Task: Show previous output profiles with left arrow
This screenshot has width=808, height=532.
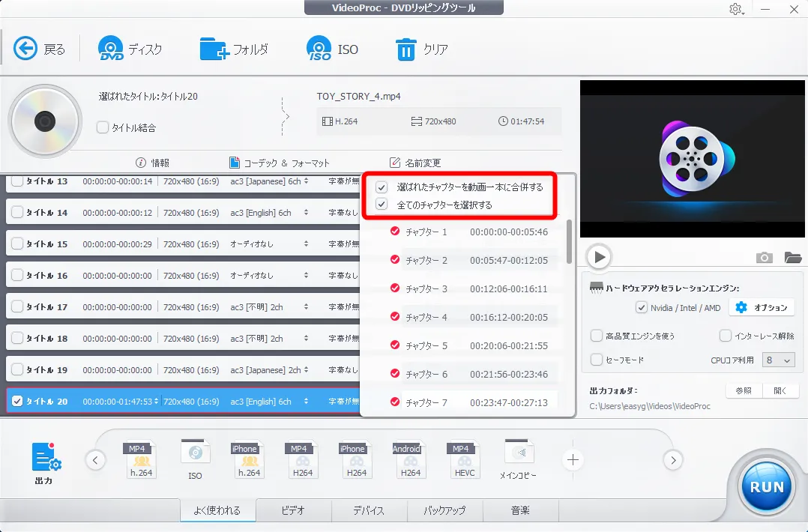Action: 95,460
